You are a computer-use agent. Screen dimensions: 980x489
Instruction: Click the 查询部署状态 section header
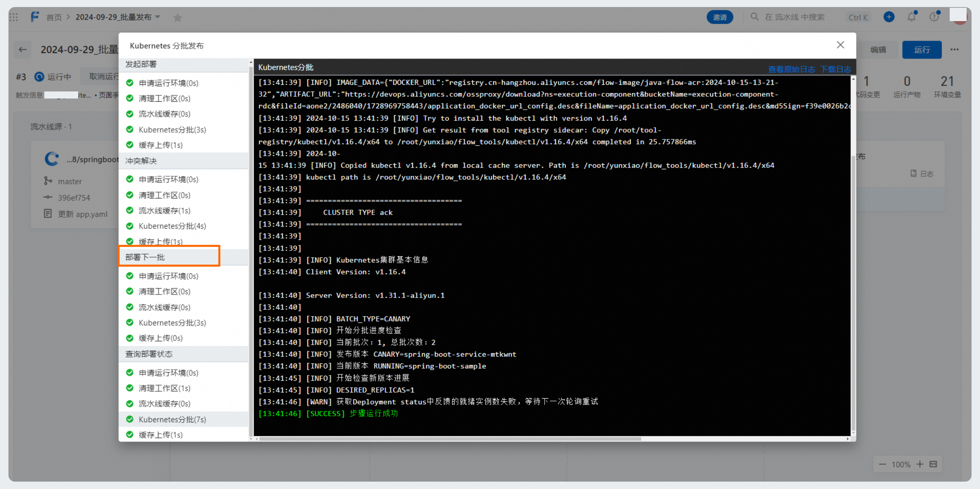pyautogui.click(x=184, y=354)
